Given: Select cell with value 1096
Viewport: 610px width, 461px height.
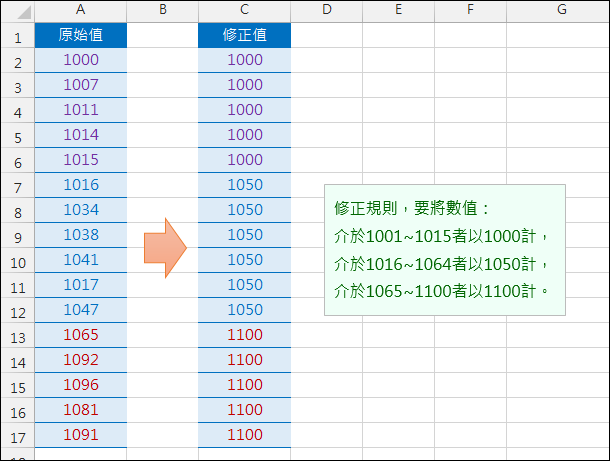Looking at the screenshot, I should click(x=81, y=385).
